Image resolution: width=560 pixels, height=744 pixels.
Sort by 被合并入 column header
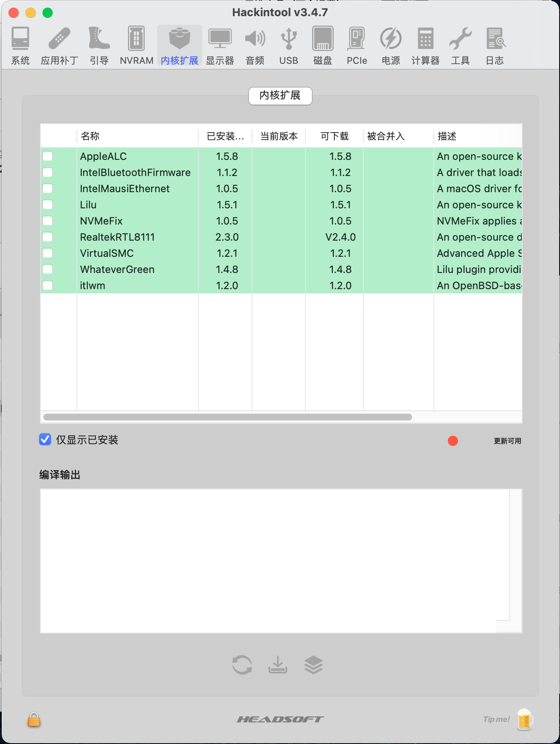click(x=399, y=136)
